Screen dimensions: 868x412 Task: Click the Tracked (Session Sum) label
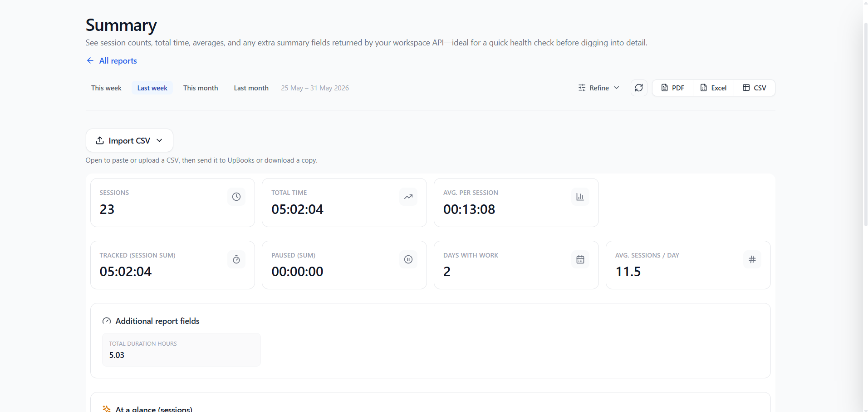click(137, 255)
